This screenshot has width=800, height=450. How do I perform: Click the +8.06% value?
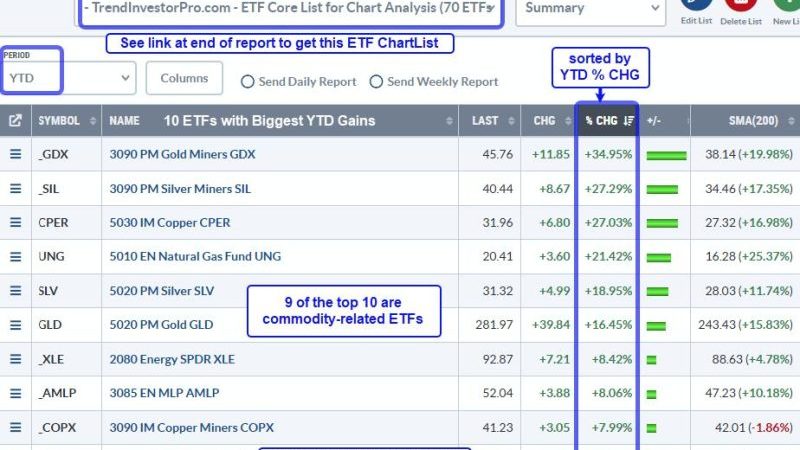pos(612,393)
